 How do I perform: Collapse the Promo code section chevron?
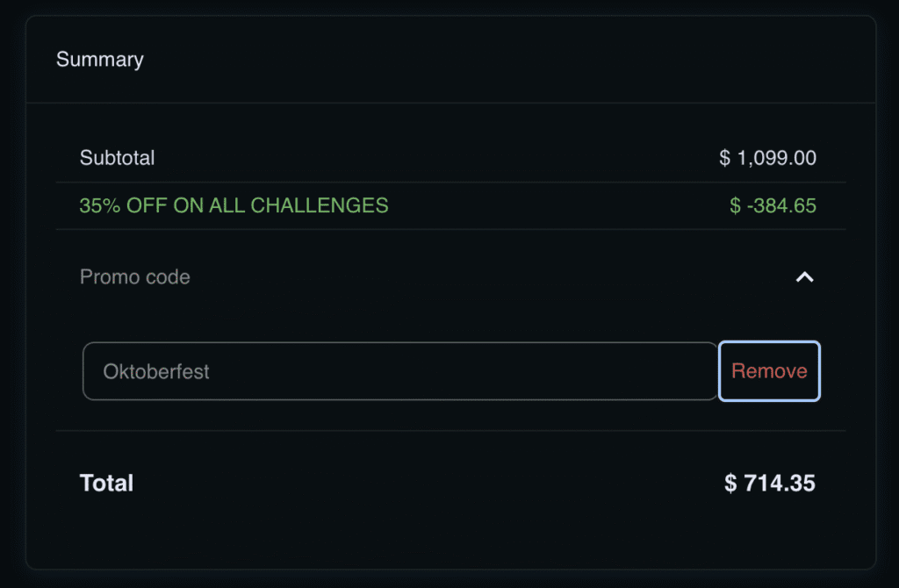click(804, 277)
